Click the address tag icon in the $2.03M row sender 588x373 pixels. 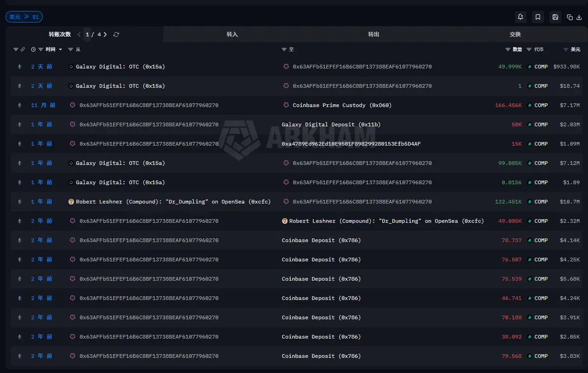click(x=73, y=124)
